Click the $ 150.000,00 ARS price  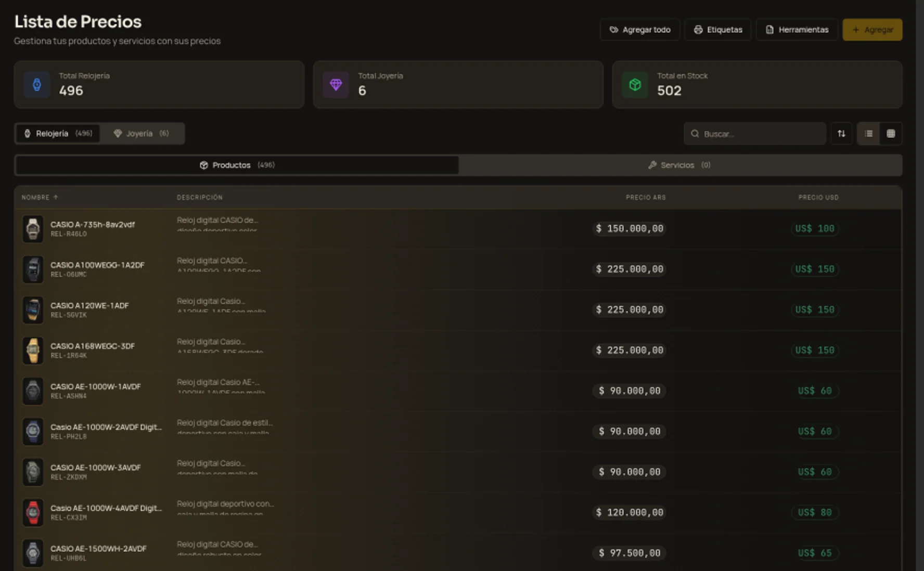pos(630,229)
